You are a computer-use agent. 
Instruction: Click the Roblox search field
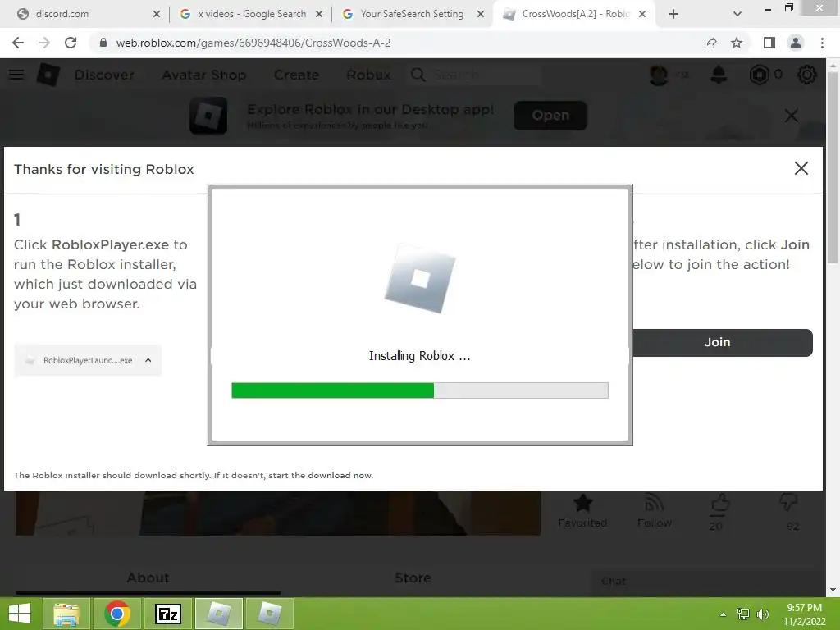point(475,75)
